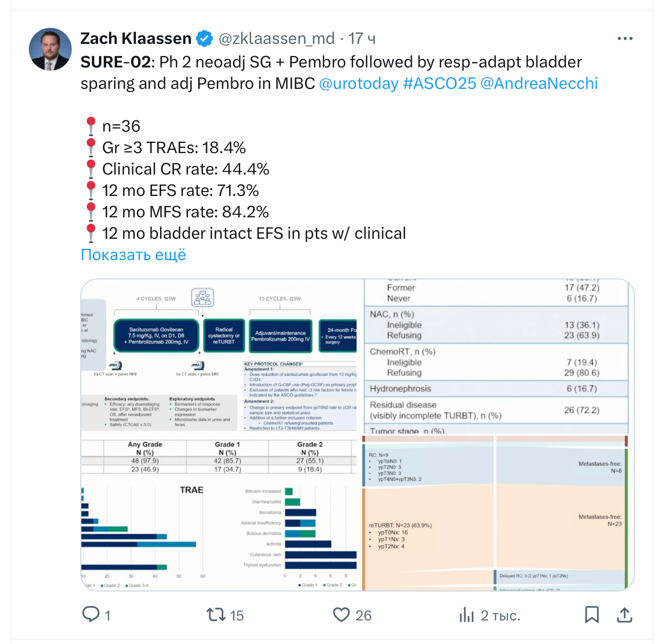Open the @AndreaNecchi mention
This screenshot has height=644, width=666.
pyautogui.click(x=539, y=84)
